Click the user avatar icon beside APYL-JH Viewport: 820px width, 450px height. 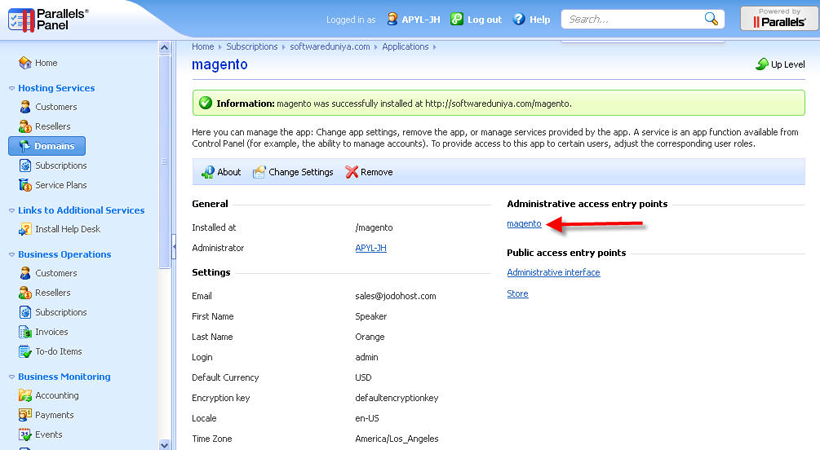pyautogui.click(x=392, y=19)
